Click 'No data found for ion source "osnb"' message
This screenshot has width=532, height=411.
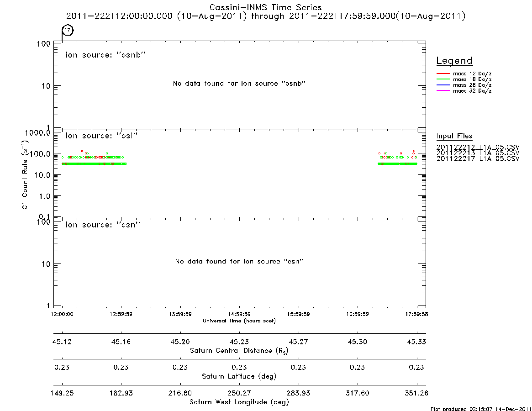coord(239,84)
